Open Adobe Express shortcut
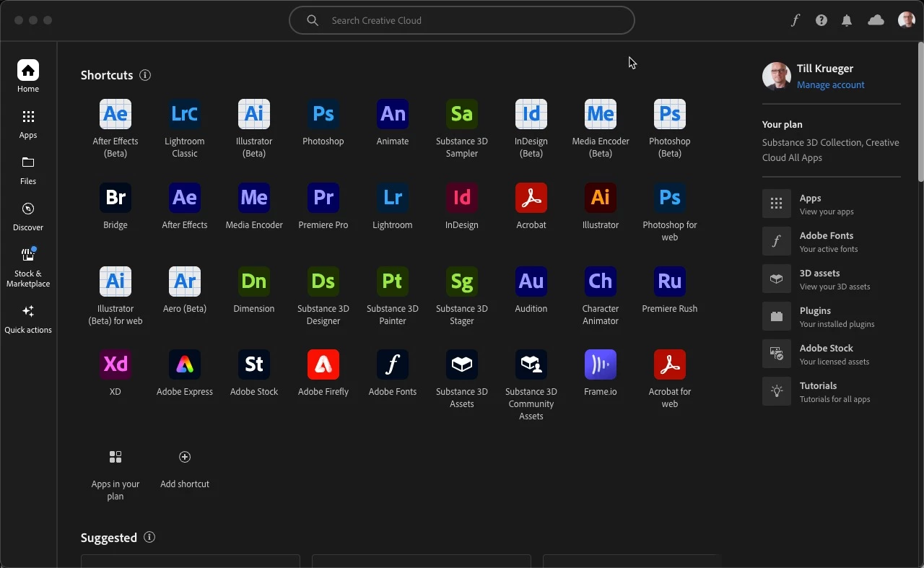The image size is (924, 568). [x=185, y=364]
